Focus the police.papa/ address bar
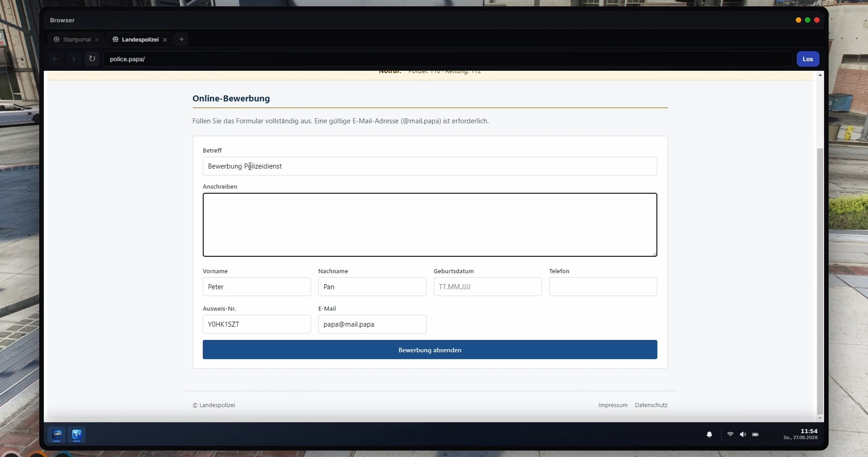 [448, 59]
